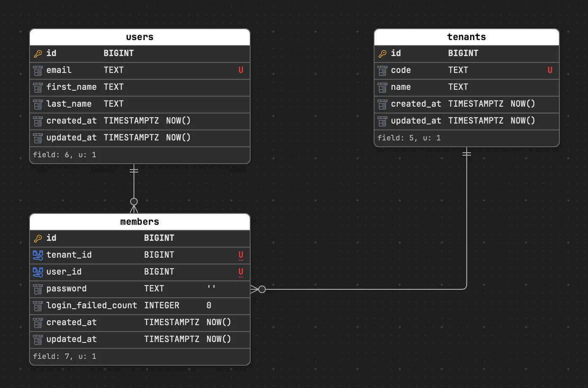Click the primary key icon in users table
This screenshot has width=588, height=388.
point(38,54)
